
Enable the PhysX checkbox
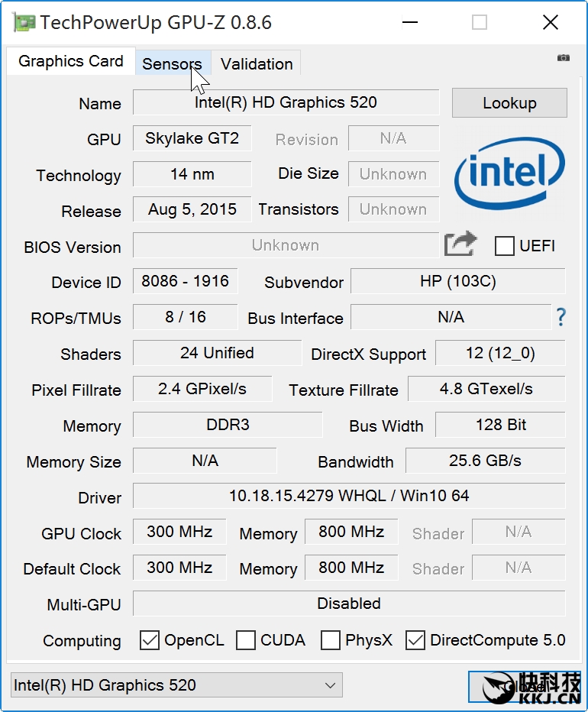(331, 640)
